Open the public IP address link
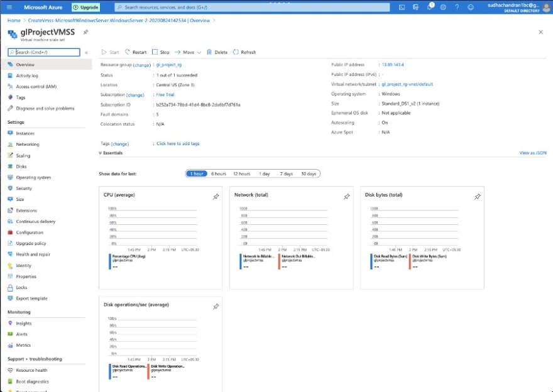Image resolution: width=553 pixels, height=392 pixels. [393, 65]
